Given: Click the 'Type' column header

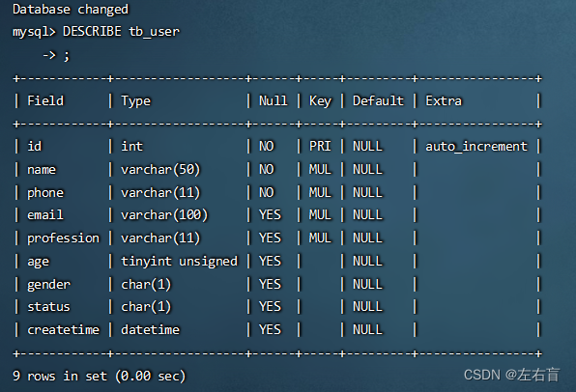Looking at the screenshot, I should coord(136,101).
